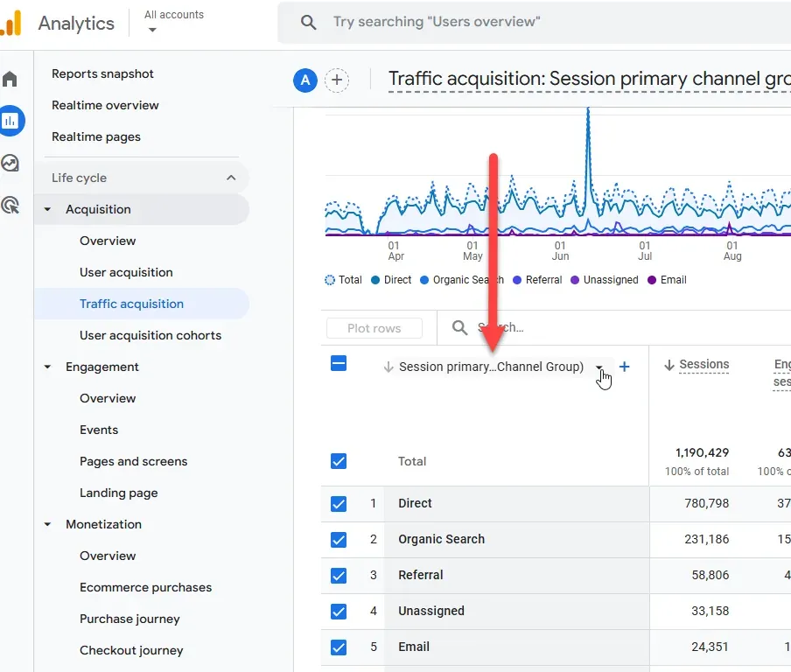Open Pages and screens report
Viewport: 791px width, 672px height.
coord(133,461)
